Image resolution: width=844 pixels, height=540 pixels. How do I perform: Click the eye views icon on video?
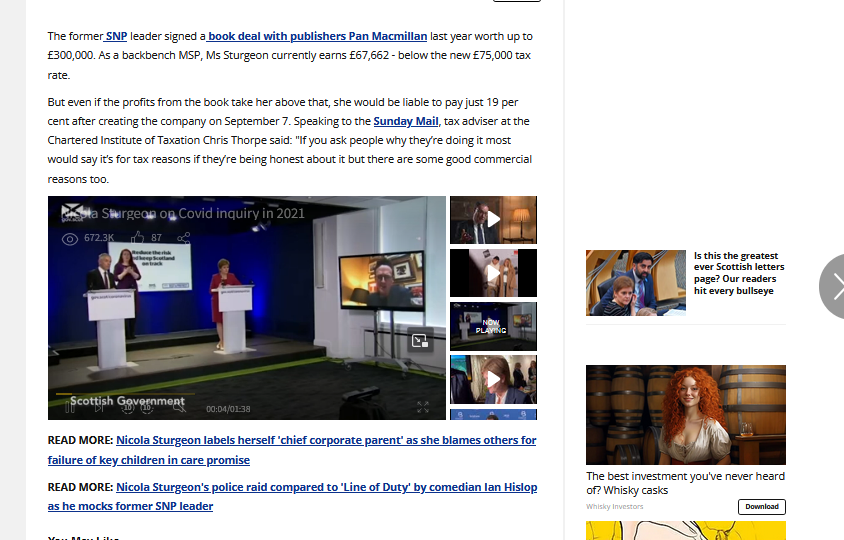[x=70, y=239]
